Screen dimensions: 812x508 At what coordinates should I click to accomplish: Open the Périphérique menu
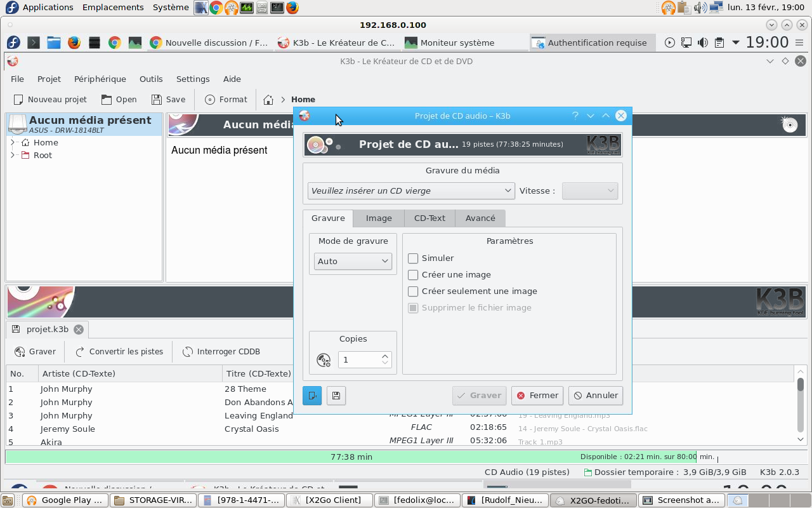[100, 79]
